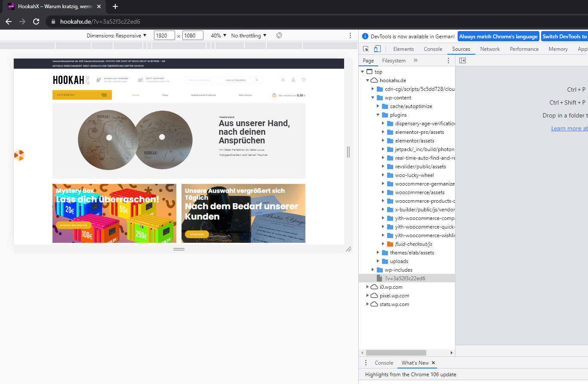The width and height of the screenshot is (588, 384).
Task: Click the rocket fast-shipping icon
Action: [99, 80]
